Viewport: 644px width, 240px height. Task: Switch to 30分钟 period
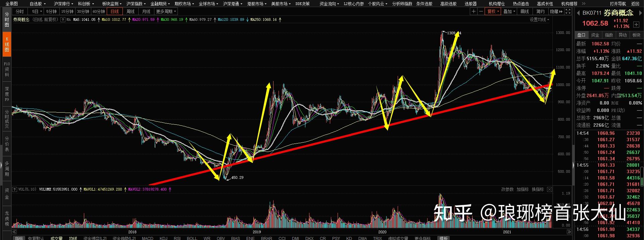pos(83,11)
